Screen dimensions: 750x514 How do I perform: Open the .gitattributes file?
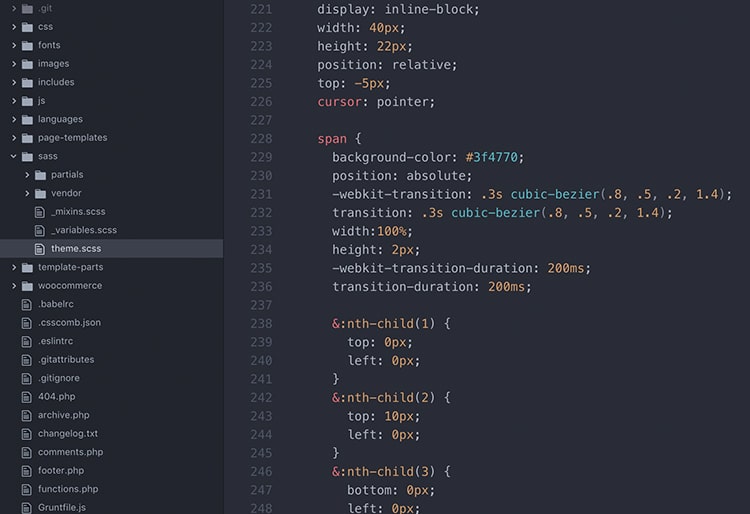click(x=66, y=360)
